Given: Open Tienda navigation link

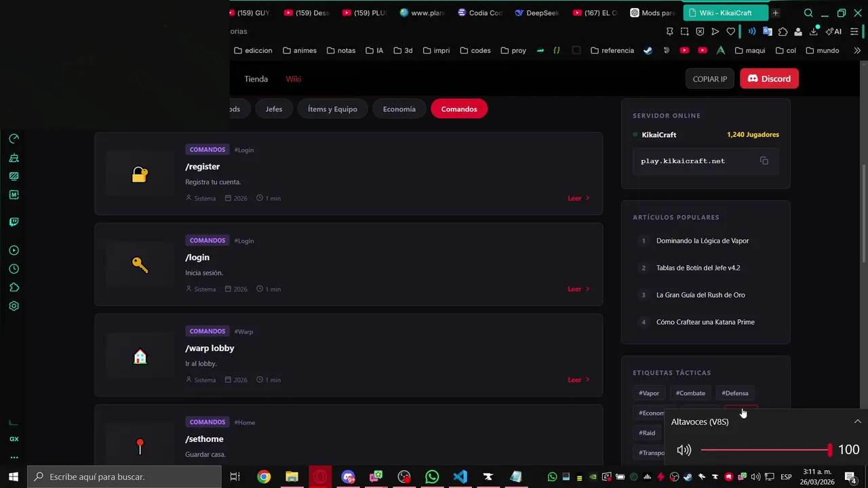Looking at the screenshot, I should point(256,79).
